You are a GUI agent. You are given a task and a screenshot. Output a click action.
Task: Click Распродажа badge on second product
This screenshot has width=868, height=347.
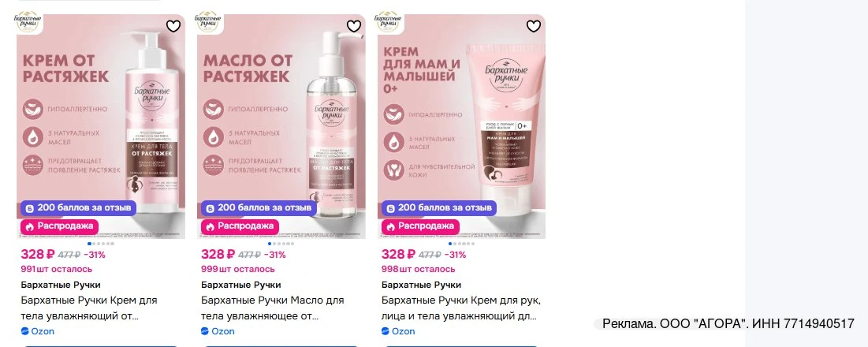(240, 226)
